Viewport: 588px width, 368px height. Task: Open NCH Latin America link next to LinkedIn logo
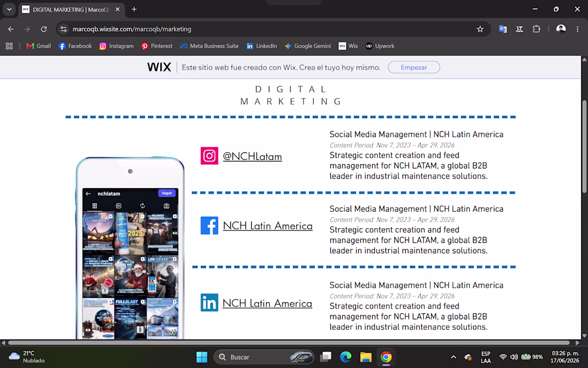[267, 303]
